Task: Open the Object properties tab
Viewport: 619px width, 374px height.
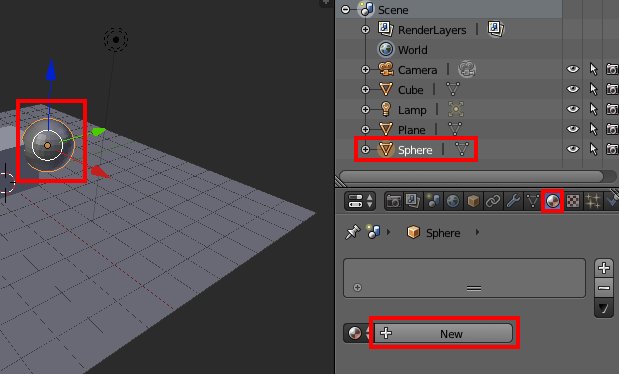Action: [473, 201]
